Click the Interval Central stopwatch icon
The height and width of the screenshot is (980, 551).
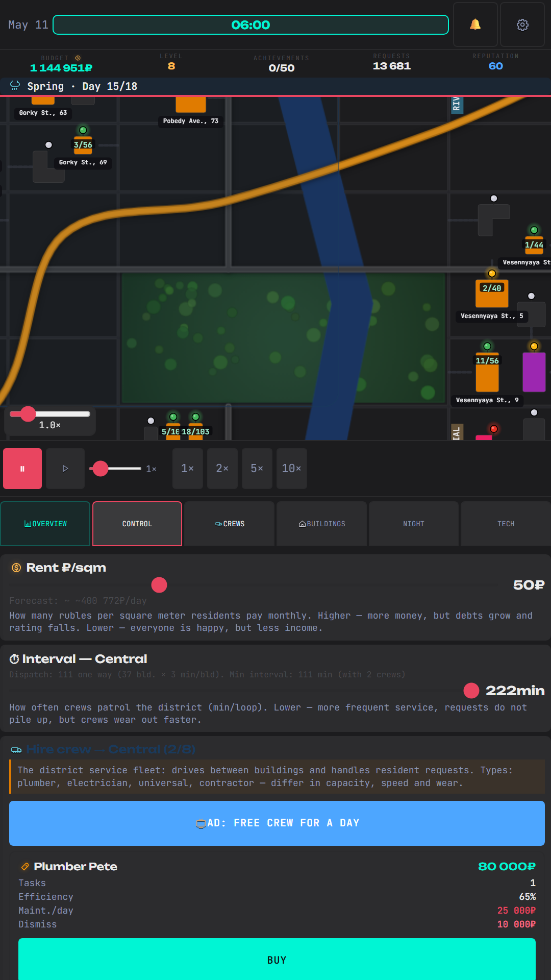click(x=14, y=659)
